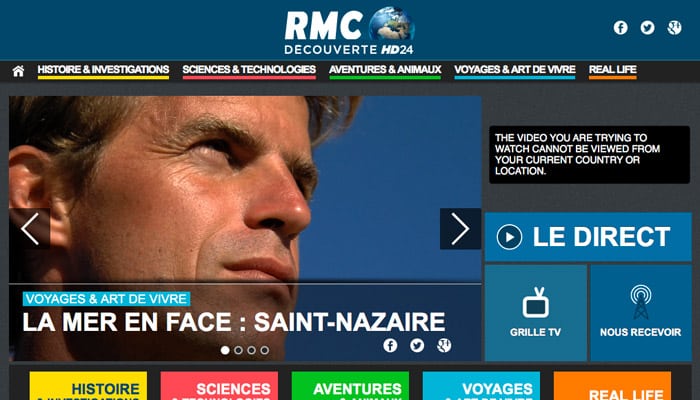Open the Grille TV schedule tile
The width and height of the screenshot is (700, 400).
click(536, 313)
